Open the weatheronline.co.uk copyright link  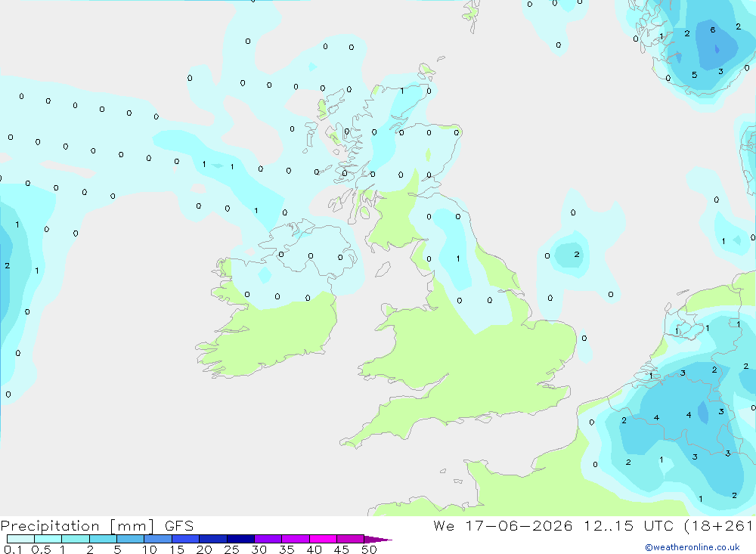click(x=692, y=547)
